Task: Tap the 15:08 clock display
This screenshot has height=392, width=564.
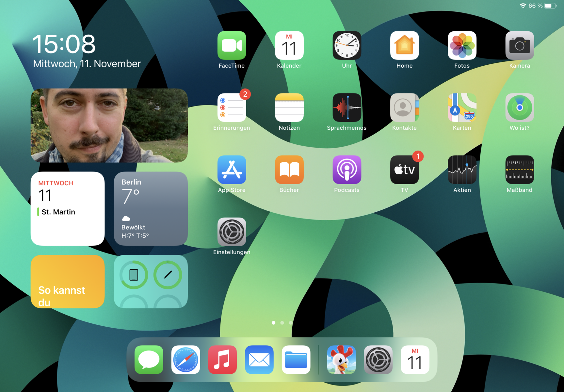Action: 64,44
